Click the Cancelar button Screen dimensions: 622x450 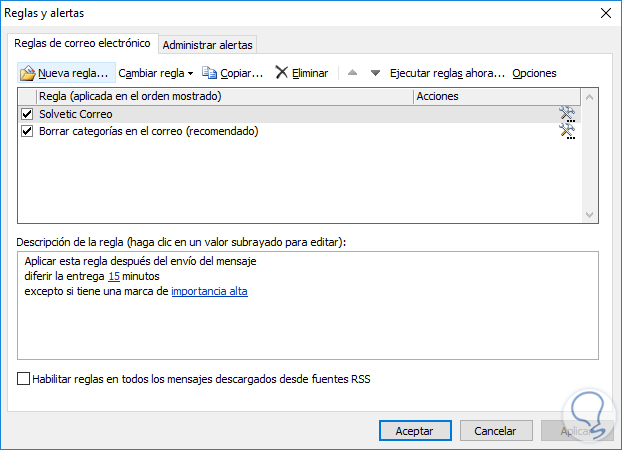coord(494,431)
